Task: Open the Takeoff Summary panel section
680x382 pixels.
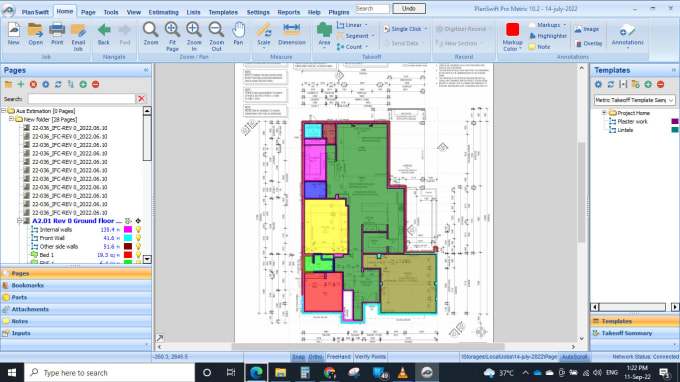Action: pos(634,333)
